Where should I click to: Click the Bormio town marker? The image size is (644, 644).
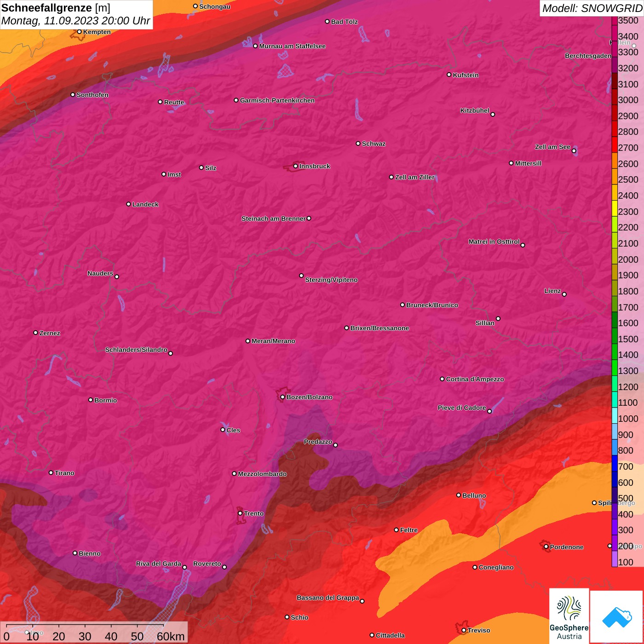91,400
